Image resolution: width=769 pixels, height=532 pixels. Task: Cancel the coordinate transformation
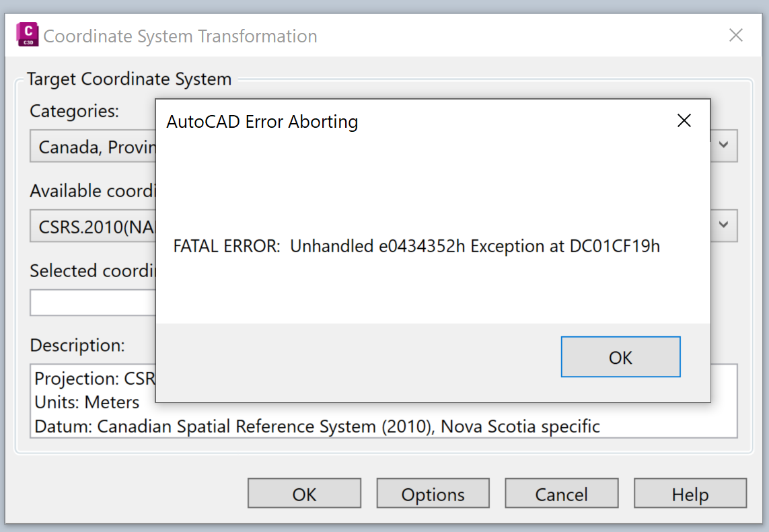pos(561,493)
